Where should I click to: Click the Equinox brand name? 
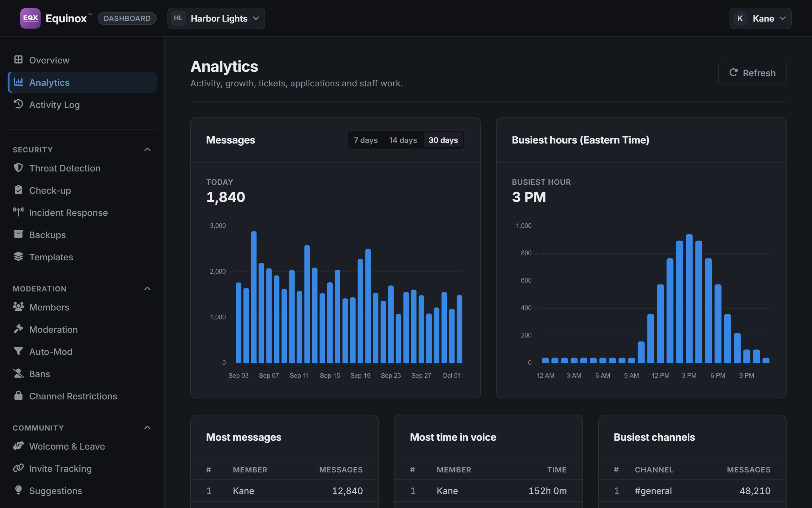click(x=66, y=18)
